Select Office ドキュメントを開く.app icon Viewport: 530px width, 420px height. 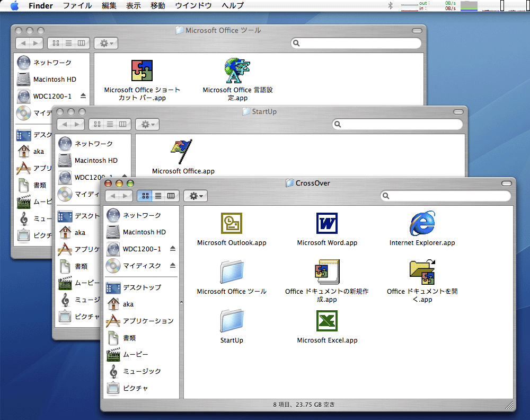[x=422, y=272]
